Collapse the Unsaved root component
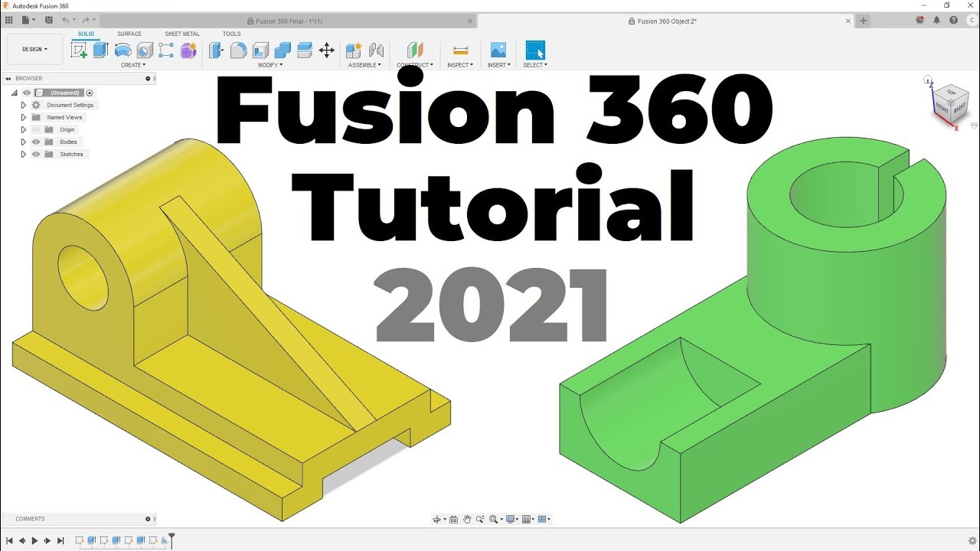The height and width of the screenshot is (551, 980). pyautogui.click(x=14, y=93)
